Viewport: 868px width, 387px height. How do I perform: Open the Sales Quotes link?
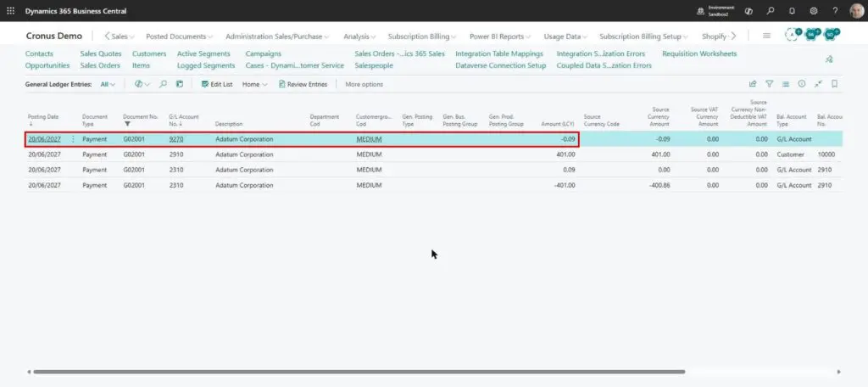[101, 53]
